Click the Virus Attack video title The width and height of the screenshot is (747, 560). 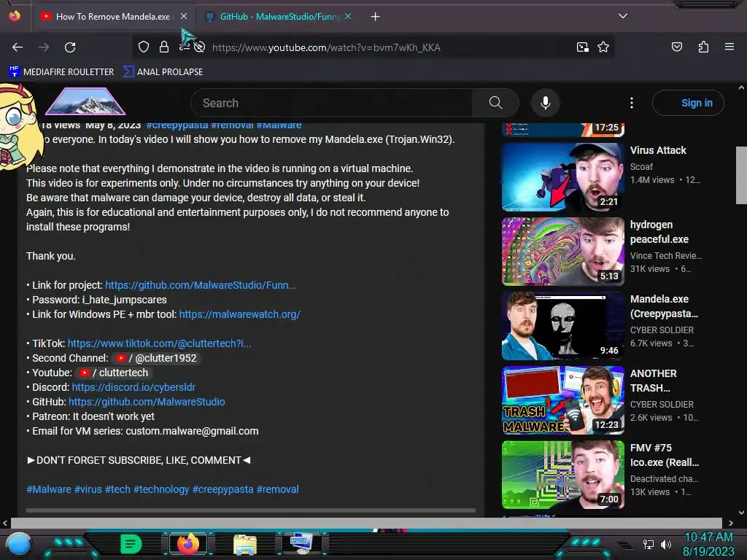pyautogui.click(x=658, y=150)
